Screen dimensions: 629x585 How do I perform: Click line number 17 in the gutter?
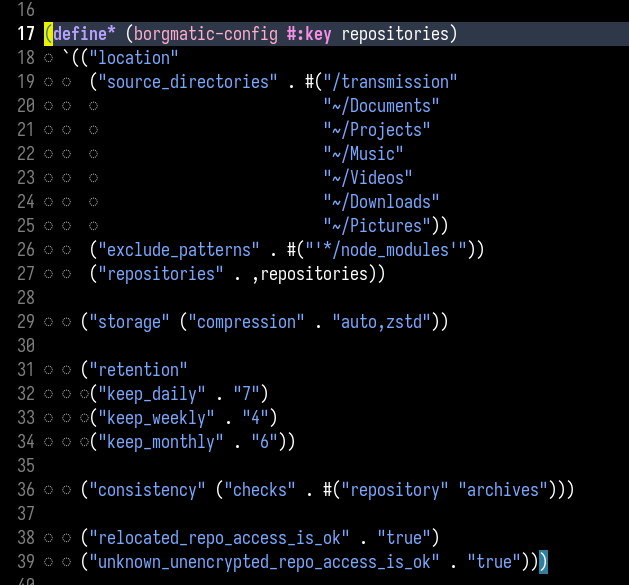click(25, 34)
